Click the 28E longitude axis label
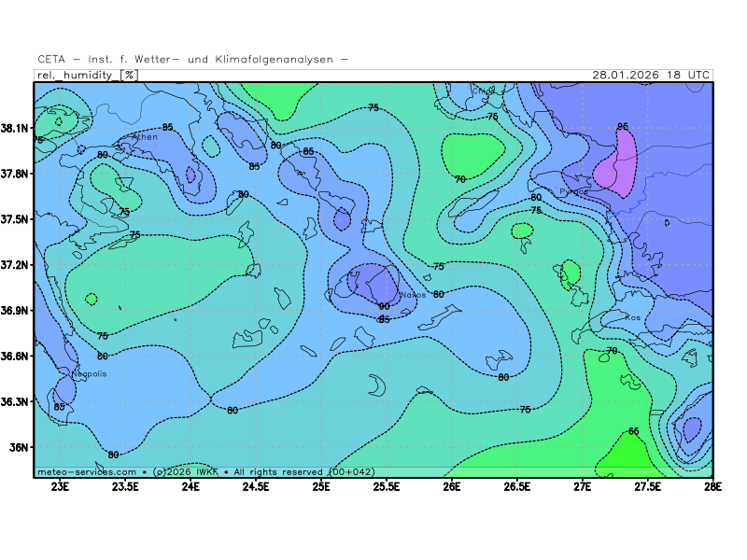This screenshot has width=747, height=560. pos(712,485)
